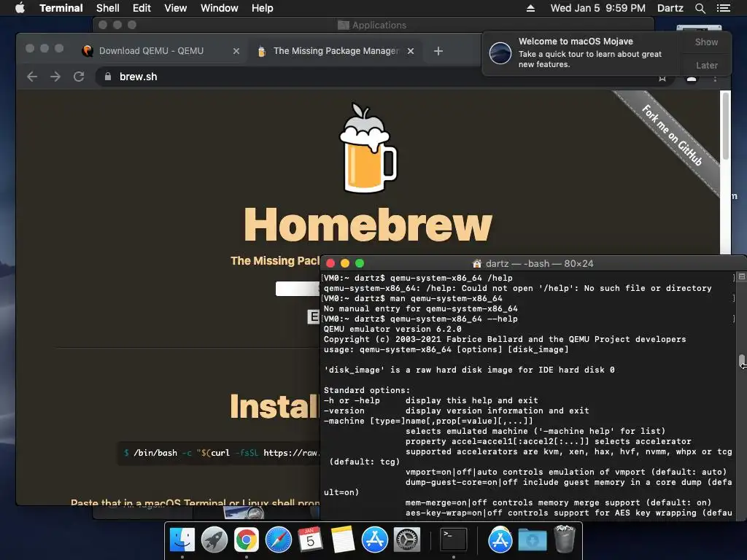The width and height of the screenshot is (747, 560).
Task: Open Terminal from the Dock
Action: (453, 540)
